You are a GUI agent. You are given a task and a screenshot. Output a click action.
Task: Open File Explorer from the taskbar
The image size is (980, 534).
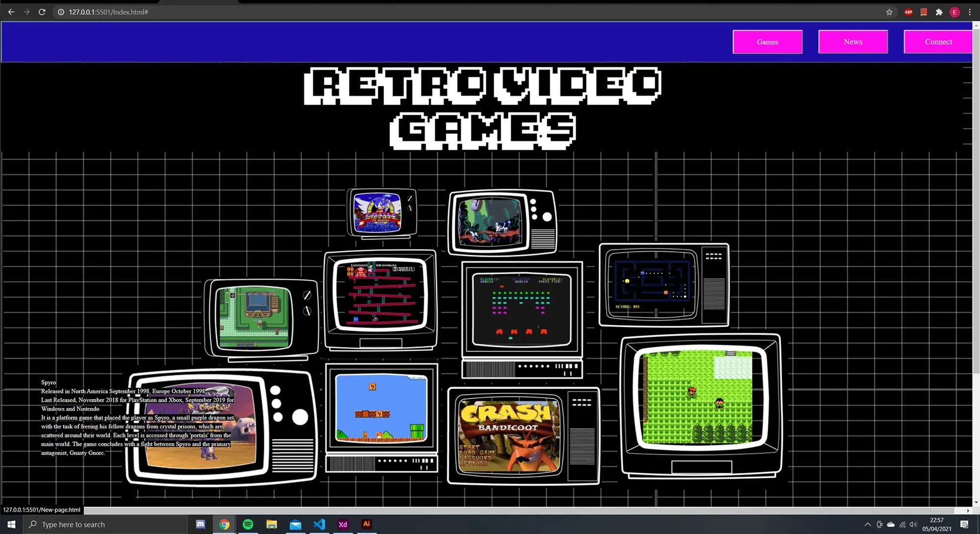(271, 524)
